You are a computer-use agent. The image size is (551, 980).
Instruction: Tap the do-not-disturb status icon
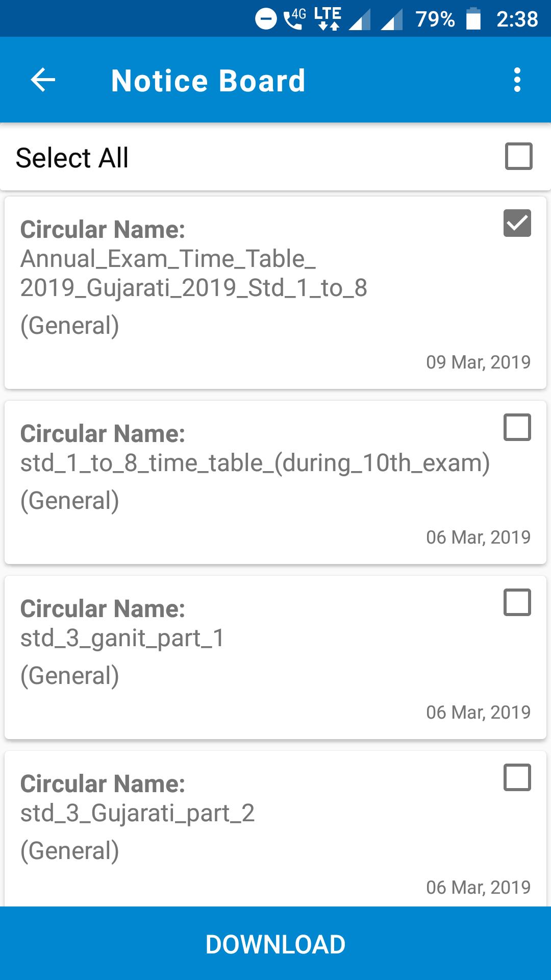click(265, 19)
